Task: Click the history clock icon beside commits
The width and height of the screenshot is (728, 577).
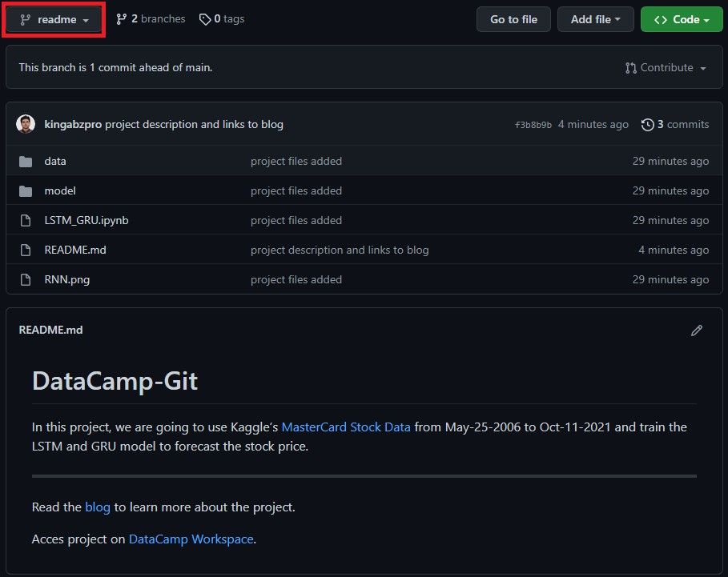Action: pos(648,124)
